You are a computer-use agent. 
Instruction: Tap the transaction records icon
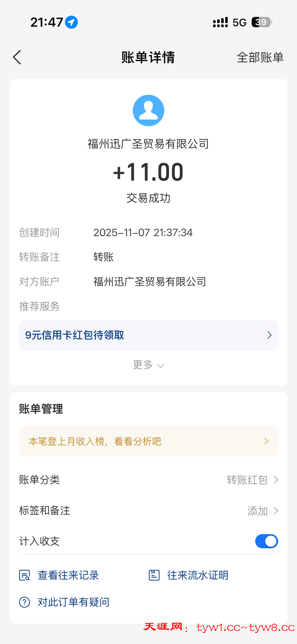(x=24, y=575)
